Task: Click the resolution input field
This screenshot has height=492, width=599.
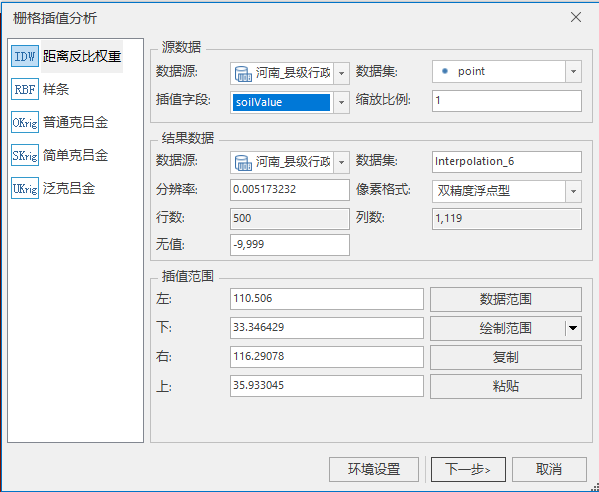Action: coord(290,190)
